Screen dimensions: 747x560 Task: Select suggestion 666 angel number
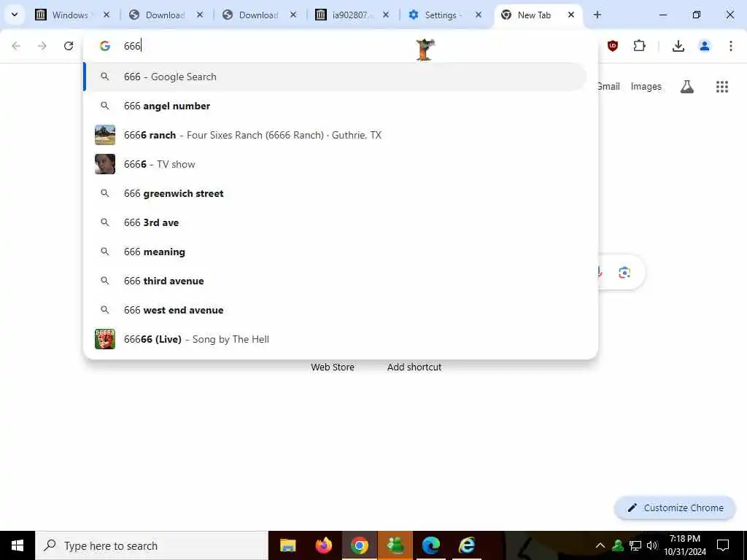point(336,106)
